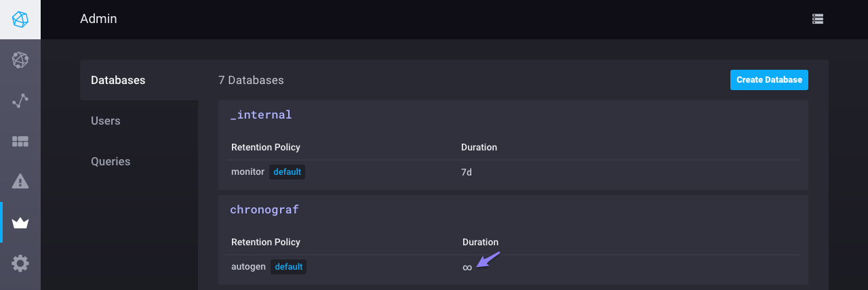Select the Admin crown icon
Screen dimensions: 868x290
click(x=20, y=222)
